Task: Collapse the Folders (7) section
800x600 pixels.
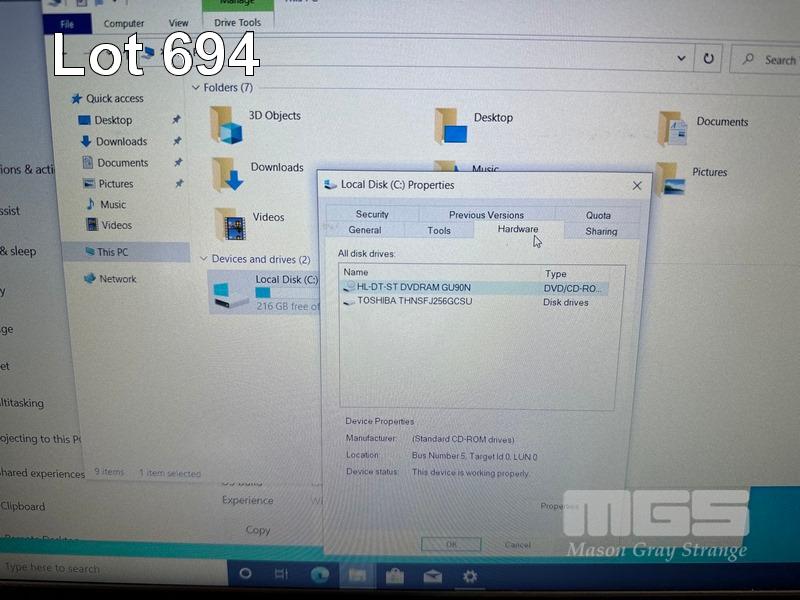Action: coord(196,88)
